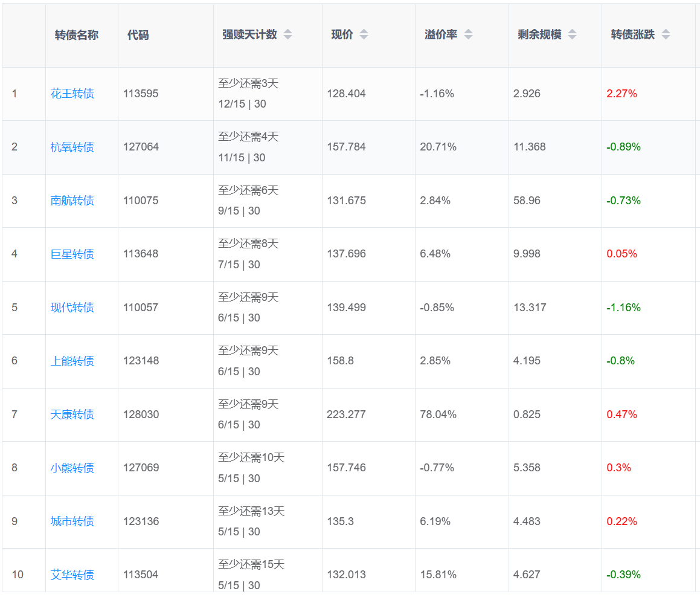Open 南航转债 details
700x597 pixels.
coord(72,201)
